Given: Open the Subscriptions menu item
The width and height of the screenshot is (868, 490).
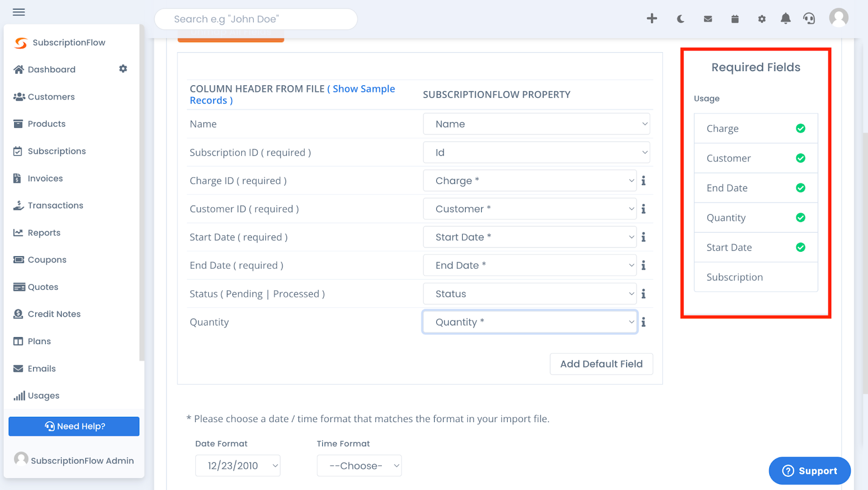Looking at the screenshot, I should [56, 151].
